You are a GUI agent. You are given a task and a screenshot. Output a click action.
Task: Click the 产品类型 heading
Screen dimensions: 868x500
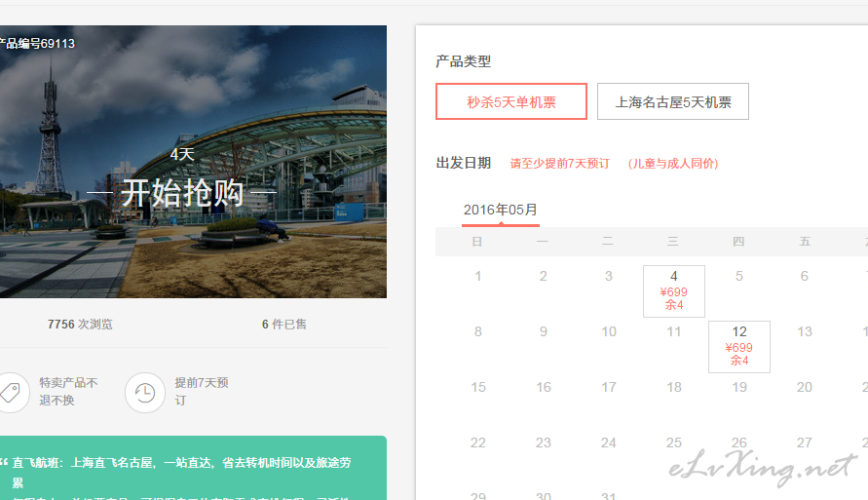click(464, 61)
